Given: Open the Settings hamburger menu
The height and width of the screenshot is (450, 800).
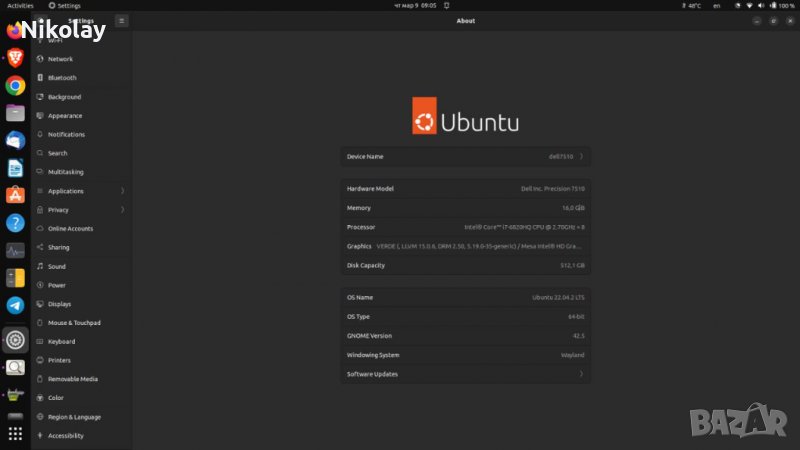Looking at the screenshot, I should (x=121, y=20).
